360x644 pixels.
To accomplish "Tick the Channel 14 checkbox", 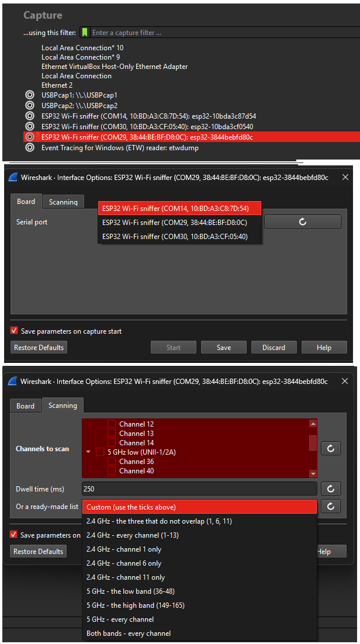I will click(x=112, y=443).
